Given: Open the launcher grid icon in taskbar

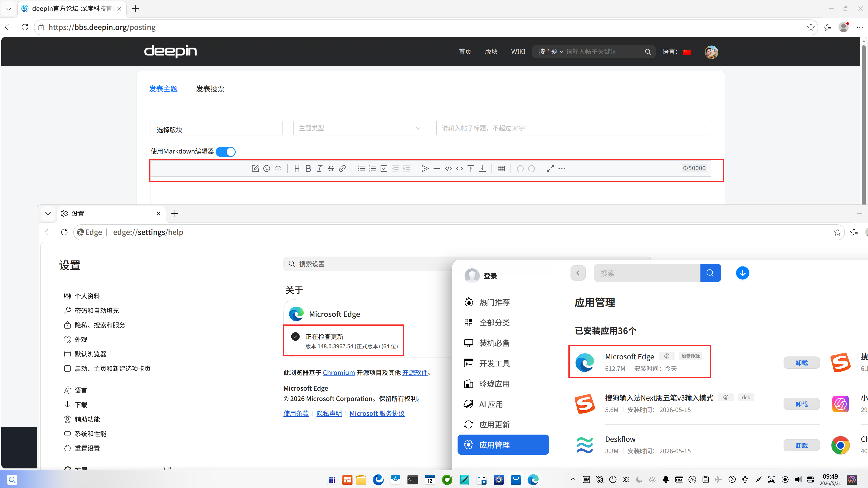Looking at the screenshot, I should pyautogui.click(x=332, y=480).
